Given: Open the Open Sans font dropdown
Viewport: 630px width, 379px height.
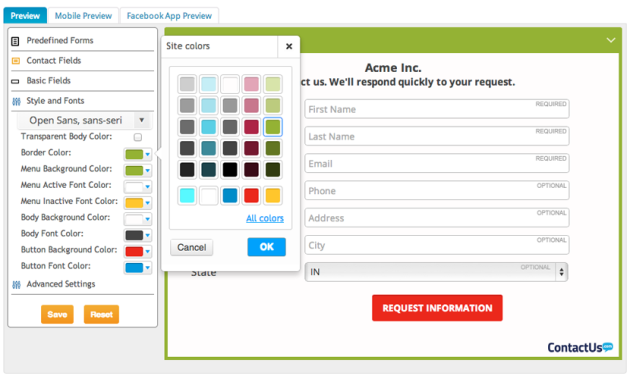Looking at the screenshot, I should click(84, 120).
